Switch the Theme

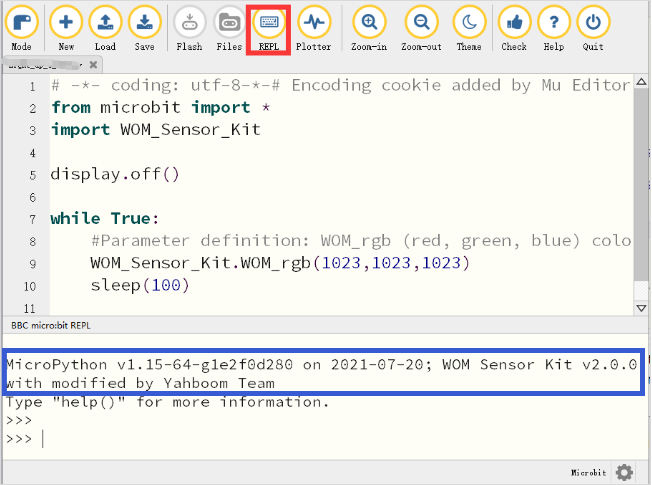[x=469, y=28]
